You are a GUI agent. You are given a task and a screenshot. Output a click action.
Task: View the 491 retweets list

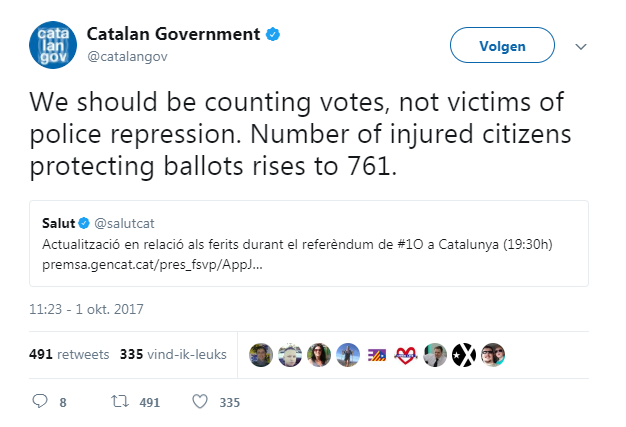[x=69, y=354]
